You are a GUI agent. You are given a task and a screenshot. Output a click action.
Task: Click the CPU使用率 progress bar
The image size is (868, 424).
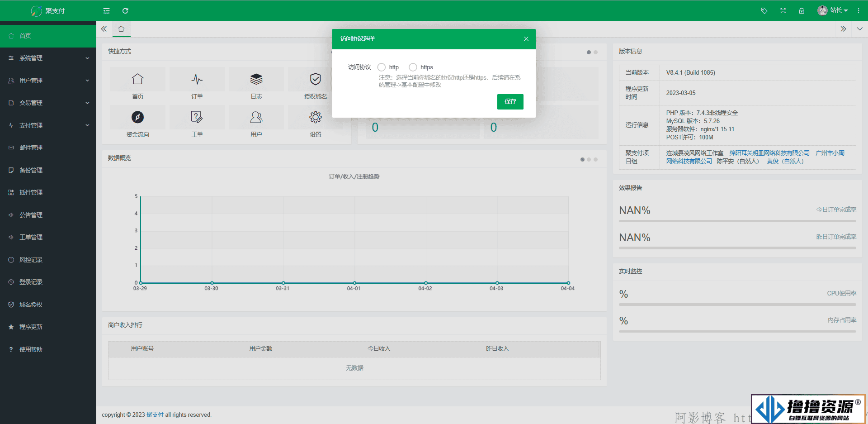point(737,305)
